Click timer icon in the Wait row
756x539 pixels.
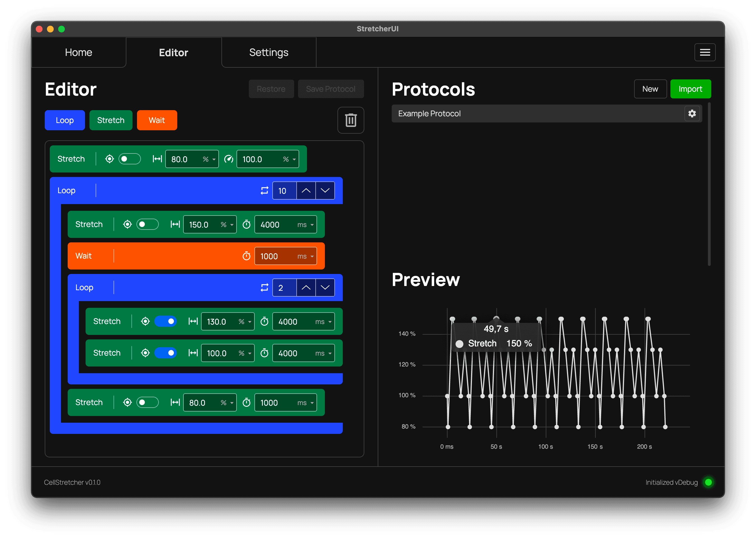(246, 256)
